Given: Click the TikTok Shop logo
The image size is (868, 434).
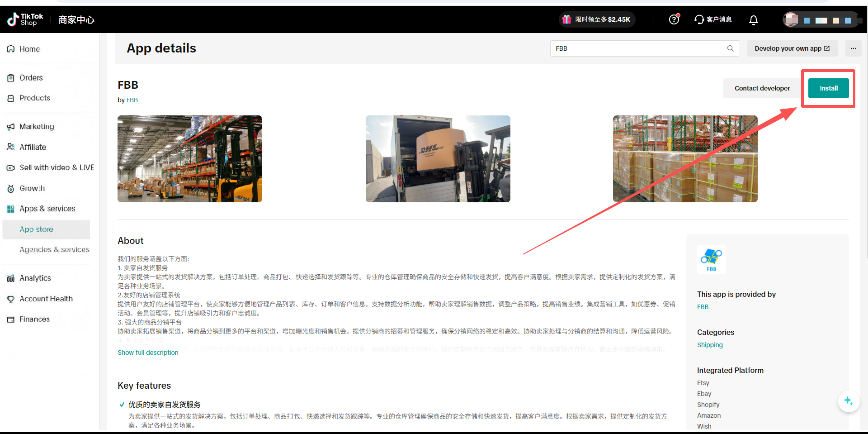Looking at the screenshot, I should 25,19.
